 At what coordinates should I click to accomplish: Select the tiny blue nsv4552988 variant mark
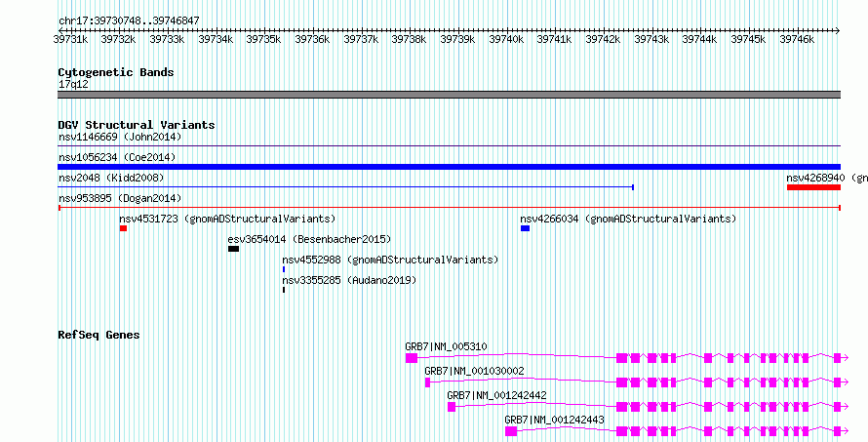click(x=284, y=269)
